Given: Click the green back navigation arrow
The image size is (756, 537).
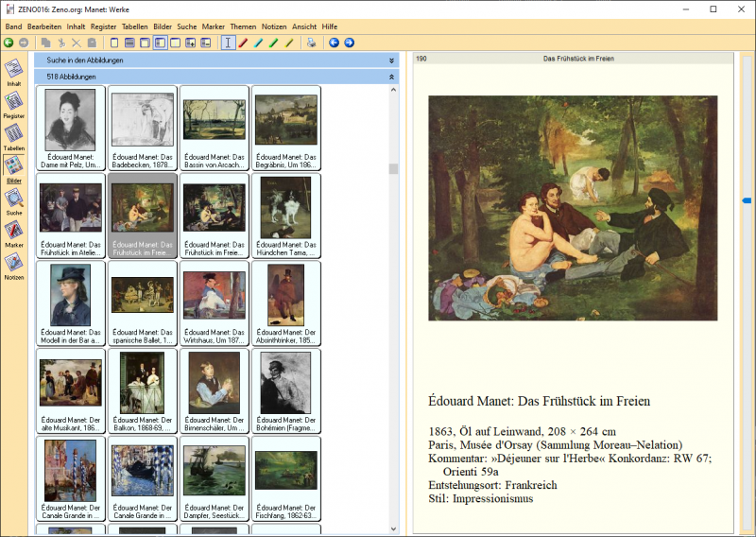Looking at the screenshot, I should click(x=9, y=43).
